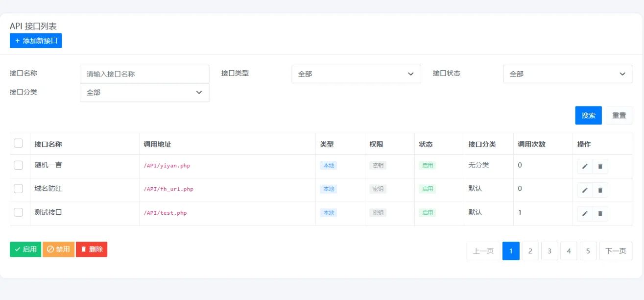Click inside the 接口名称 input field

click(x=144, y=74)
